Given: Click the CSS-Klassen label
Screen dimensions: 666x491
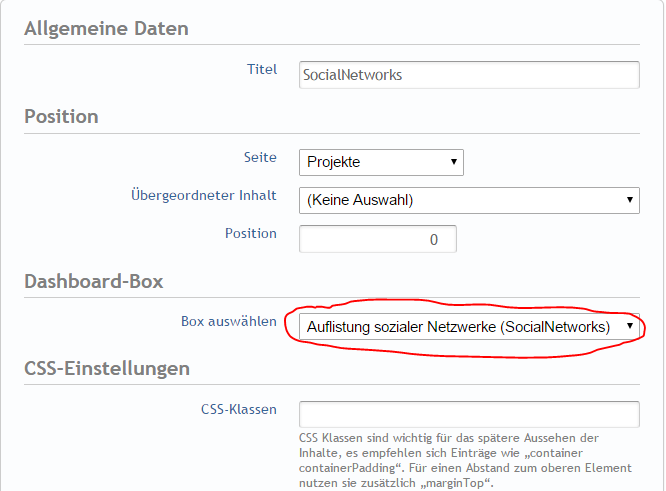Looking at the screenshot, I should pos(238,409).
